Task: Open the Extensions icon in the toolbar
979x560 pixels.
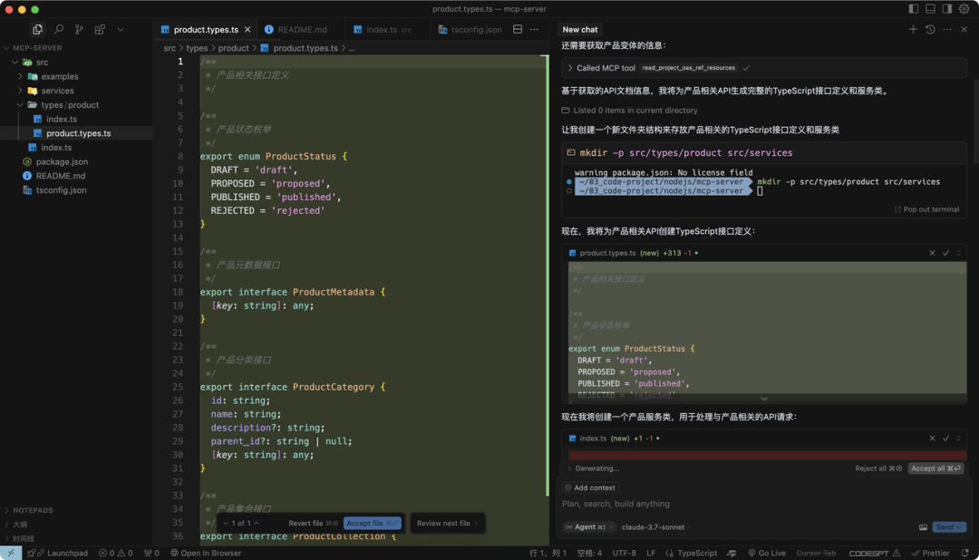Action: coord(99,29)
